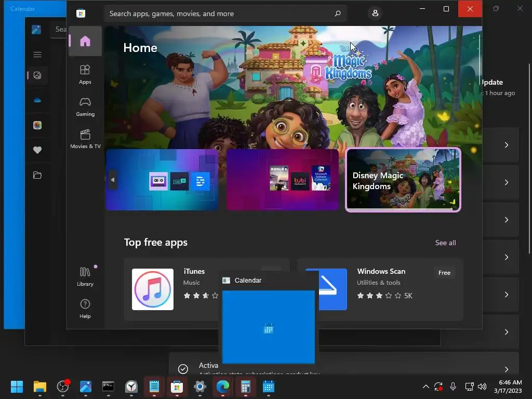The width and height of the screenshot is (532, 399).
Task: Expand the fourth Settings row chevron
Action: point(506,257)
